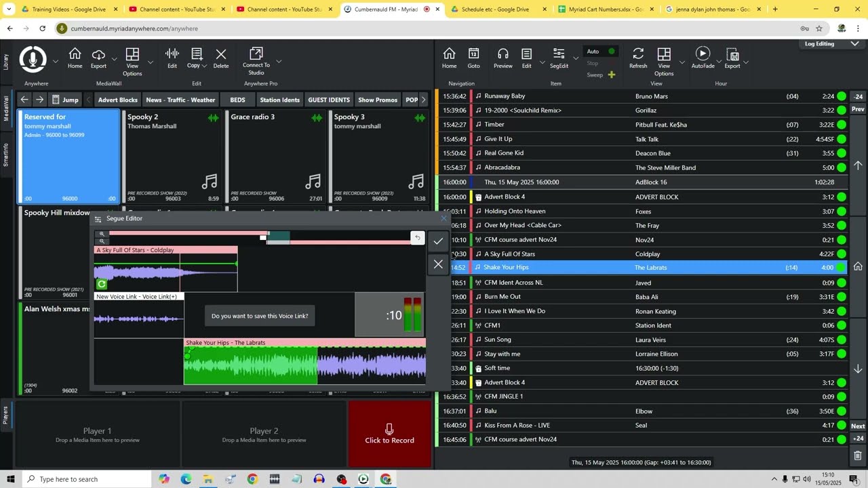The height and width of the screenshot is (488, 868).
Task: Toggle green status dot on Abracadabra row
Action: click(842, 167)
